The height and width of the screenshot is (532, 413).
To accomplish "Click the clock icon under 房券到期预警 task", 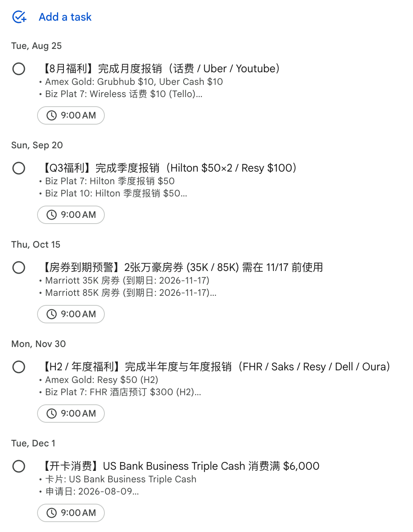I will (x=52, y=314).
